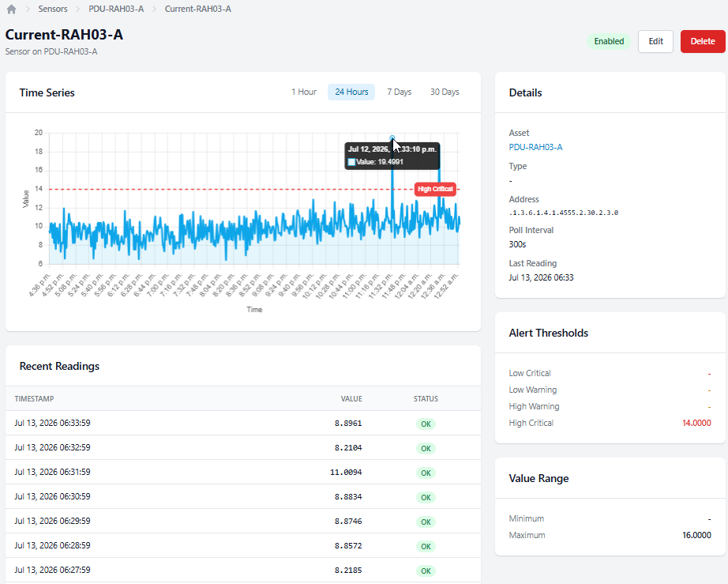Select the 06:30:59 reading timestamp
The image size is (728, 584).
[52, 496]
